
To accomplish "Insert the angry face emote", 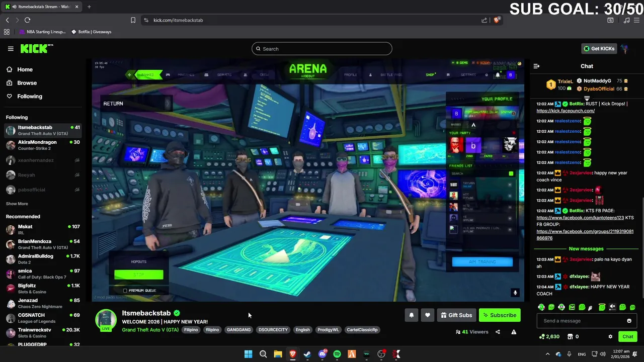I will (572, 307).
